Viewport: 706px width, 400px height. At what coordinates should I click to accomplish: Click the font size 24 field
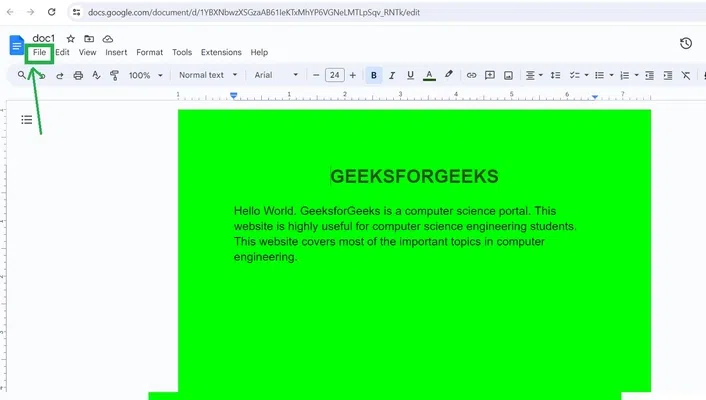(x=335, y=75)
